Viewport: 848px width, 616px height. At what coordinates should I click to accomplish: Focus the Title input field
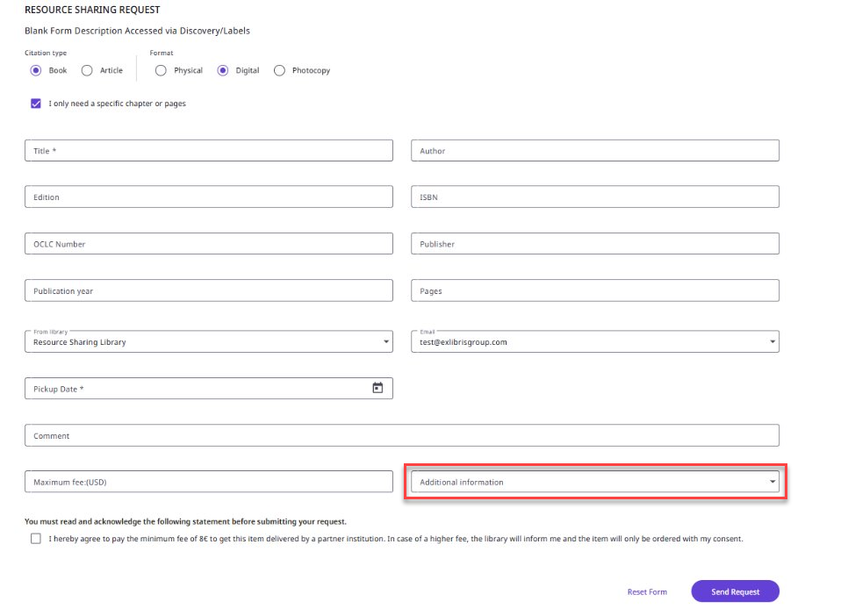click(x=209, y=151)
